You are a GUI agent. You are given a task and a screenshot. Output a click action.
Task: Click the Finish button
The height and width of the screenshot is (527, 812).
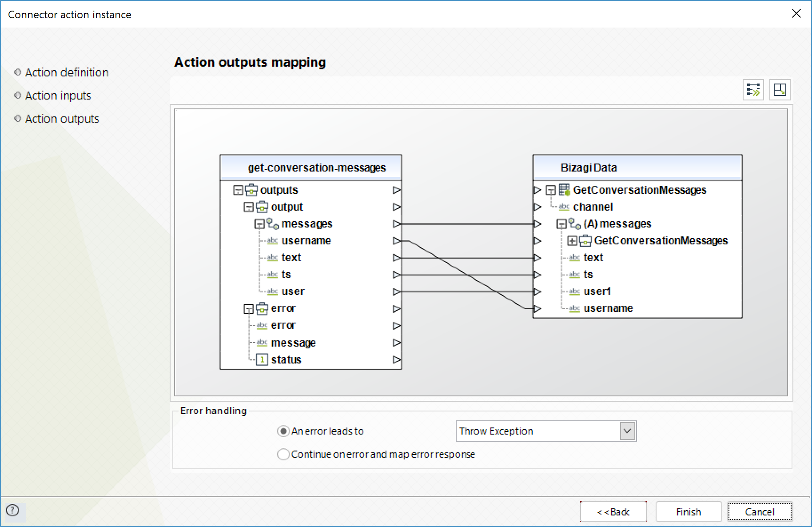click(689, 512)
